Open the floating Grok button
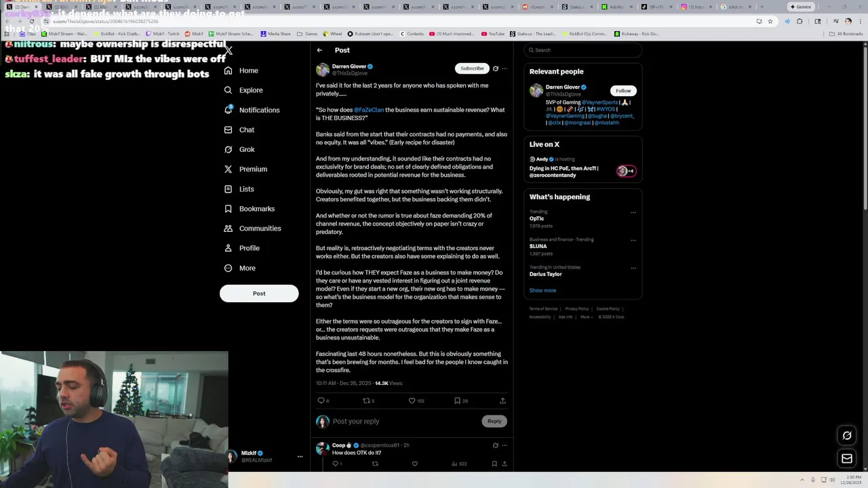The height and width of the screenshot is (488, 868). pos(847,435)
